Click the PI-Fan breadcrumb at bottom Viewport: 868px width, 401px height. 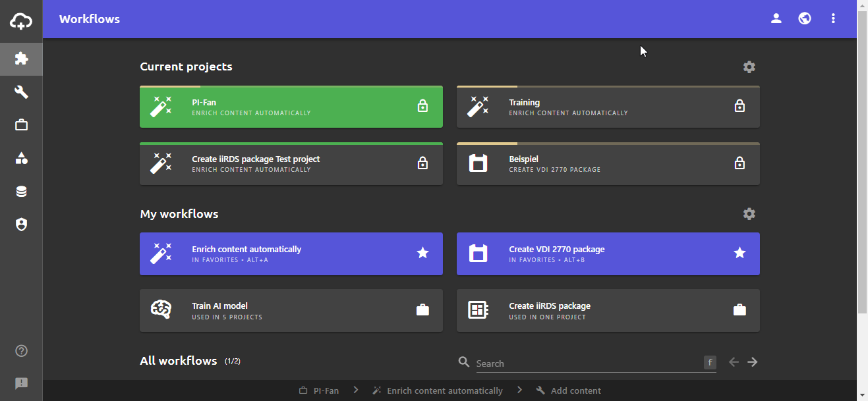point(319,390)
